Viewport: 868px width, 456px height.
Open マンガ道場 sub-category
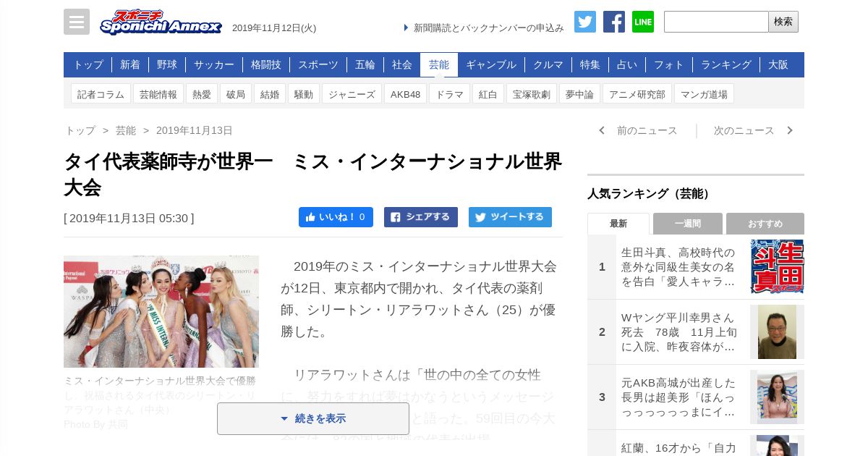point(704,94)
